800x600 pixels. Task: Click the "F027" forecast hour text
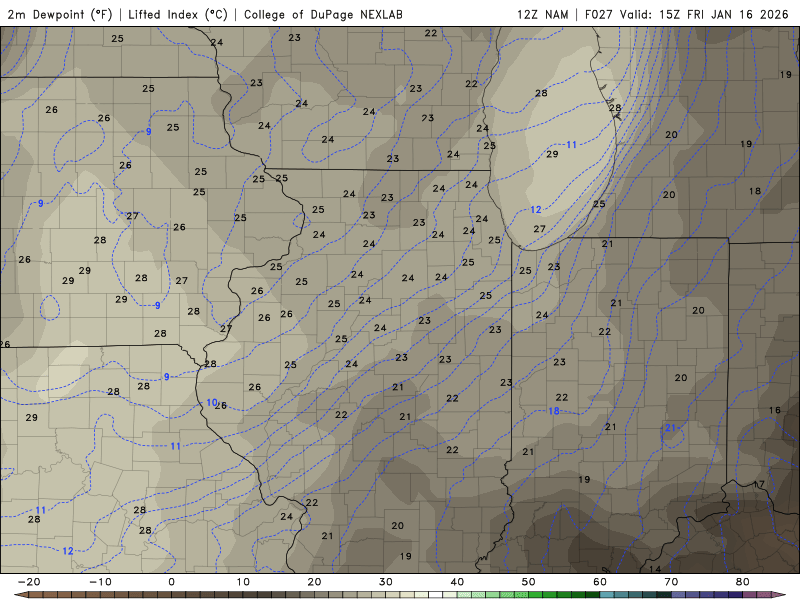pyautogui.click(x=598, y=14)
